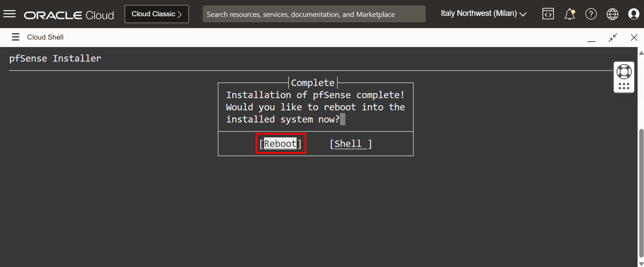This screenshot has height=267, width=644.
Task: Click the 'pfSense Installer' title text
Action: coord(55,58)
